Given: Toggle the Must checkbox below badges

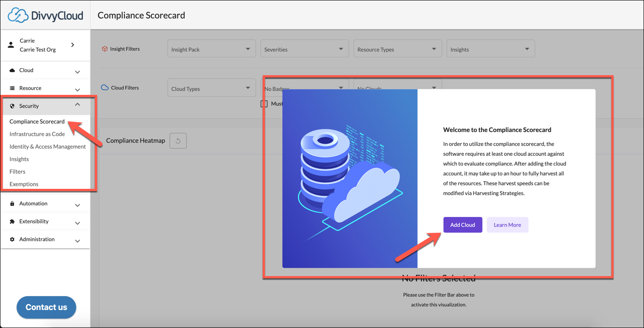Looking at the screenshot, I should pos(264,104).
